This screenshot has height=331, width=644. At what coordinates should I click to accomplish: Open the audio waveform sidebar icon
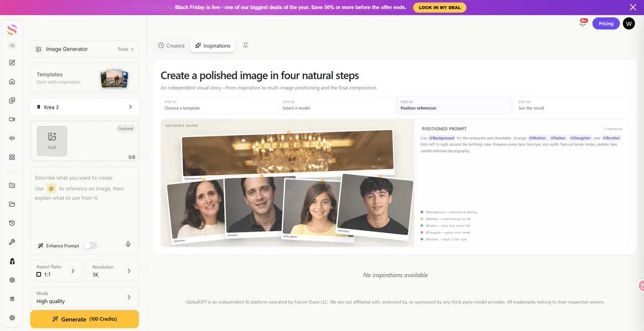(x=12, y=138)
